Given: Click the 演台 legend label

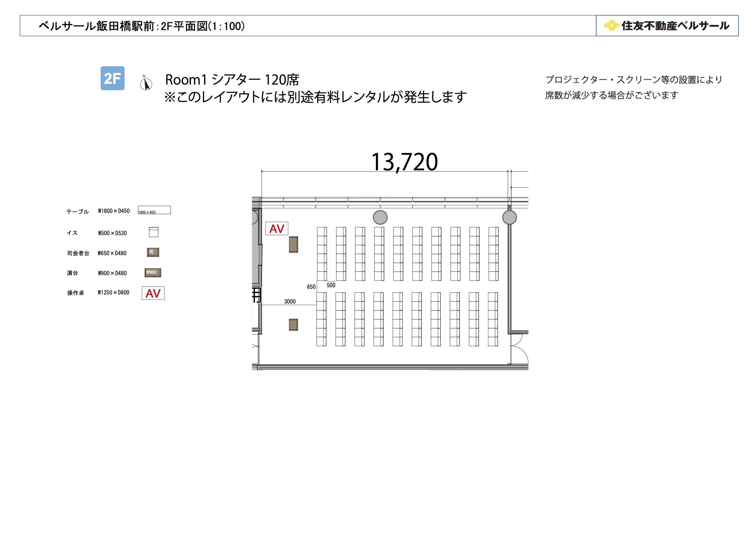Looking at the screenshot, I should coord(73,273).
